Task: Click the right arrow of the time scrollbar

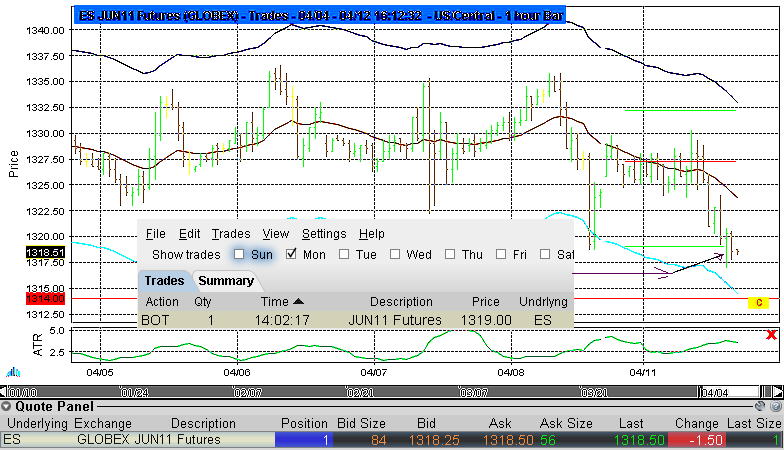Action: [x=778, y=392]
